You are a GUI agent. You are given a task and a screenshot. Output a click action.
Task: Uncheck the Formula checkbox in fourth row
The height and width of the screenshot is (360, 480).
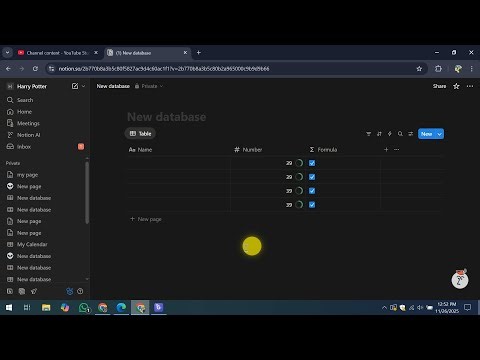pyautogui.click(x=312, y=205)
